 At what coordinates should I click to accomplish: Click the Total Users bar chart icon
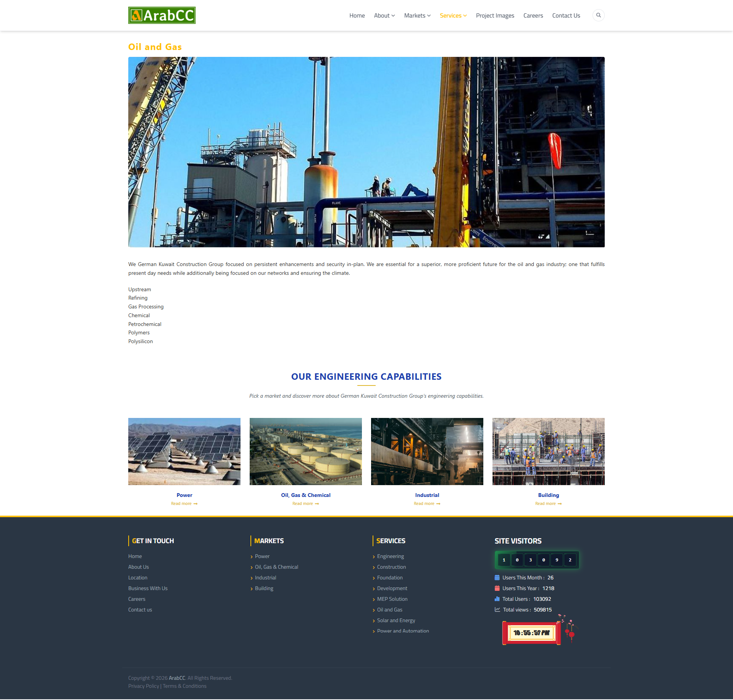point(497,599)
